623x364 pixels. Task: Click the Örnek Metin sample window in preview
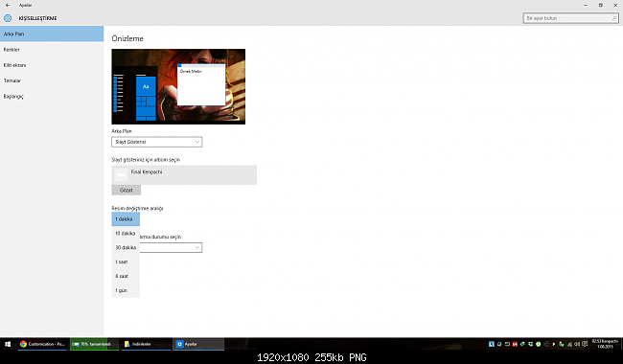pos(201,85)
